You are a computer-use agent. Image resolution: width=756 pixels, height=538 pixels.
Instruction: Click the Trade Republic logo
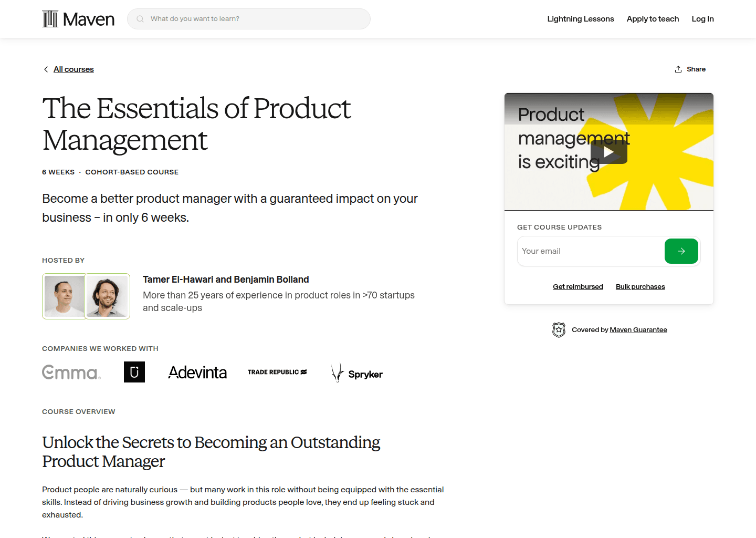click(x=277, y=371)
